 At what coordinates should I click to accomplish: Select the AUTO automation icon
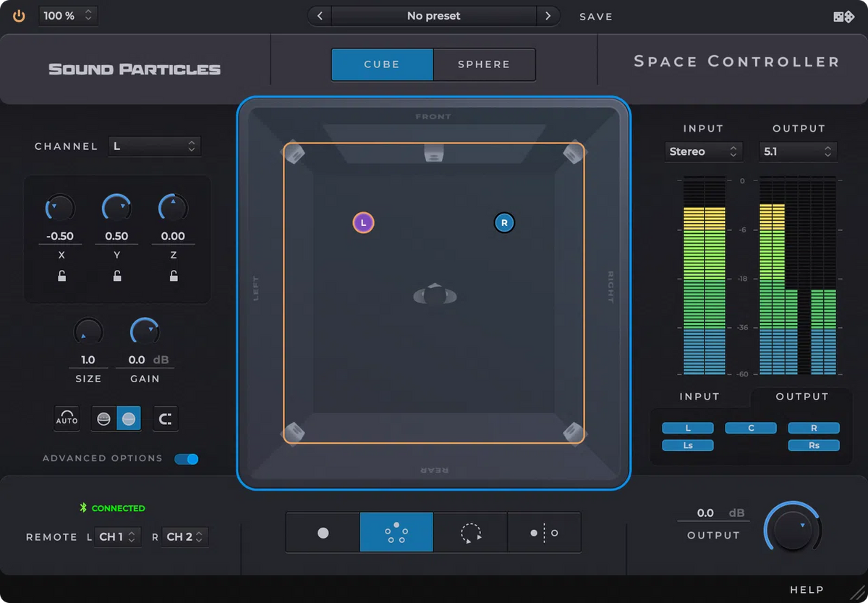pyautogui.click(x=67, y=418)
